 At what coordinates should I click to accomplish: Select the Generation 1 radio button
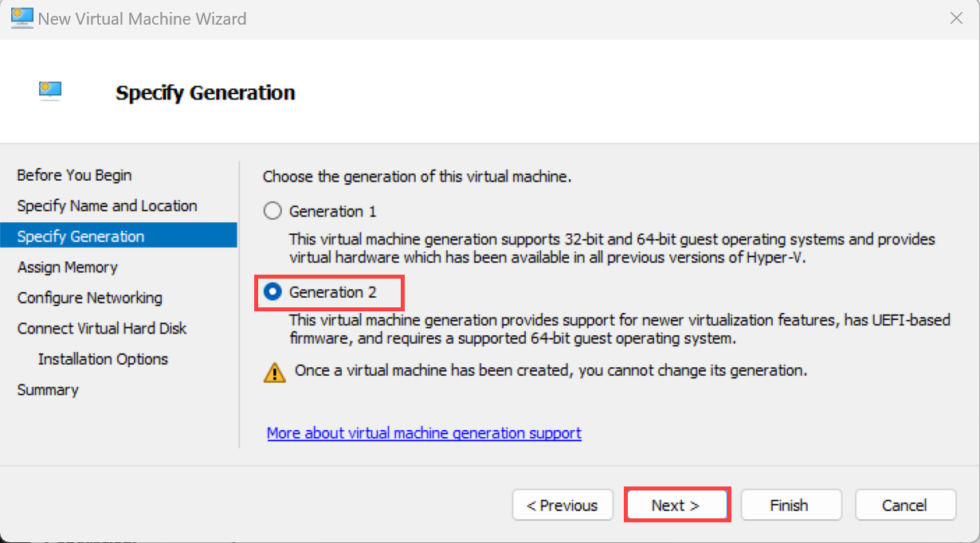(x=272, y=211)
